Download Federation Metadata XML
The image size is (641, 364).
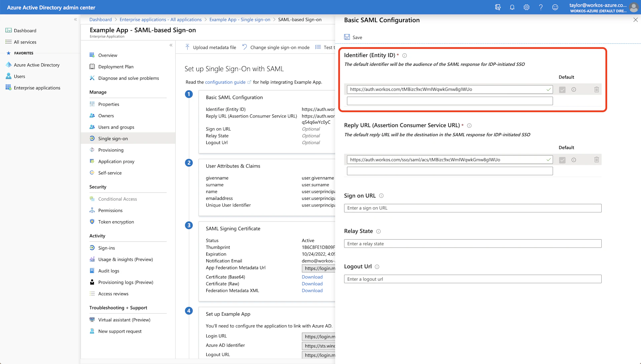[x=312, y=291]
